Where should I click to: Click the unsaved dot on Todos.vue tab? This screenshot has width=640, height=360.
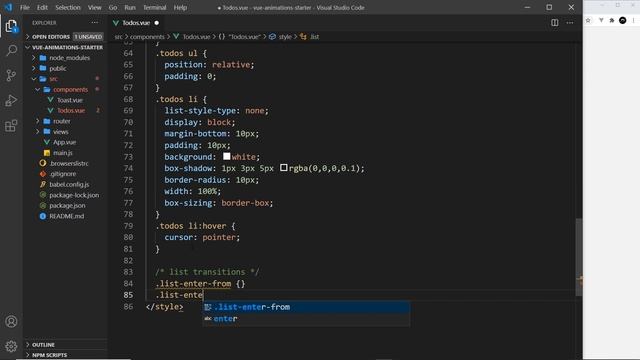(x=157, y=23)
